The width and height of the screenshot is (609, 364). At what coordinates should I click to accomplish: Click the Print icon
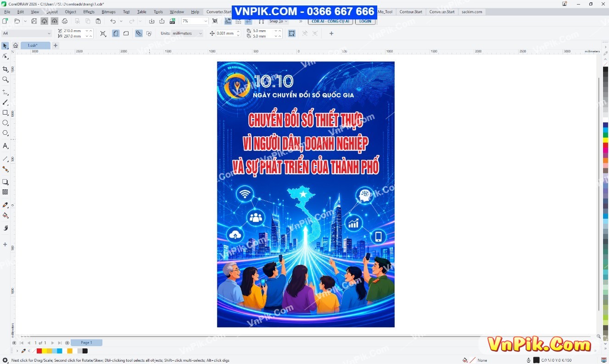(65, 21)
